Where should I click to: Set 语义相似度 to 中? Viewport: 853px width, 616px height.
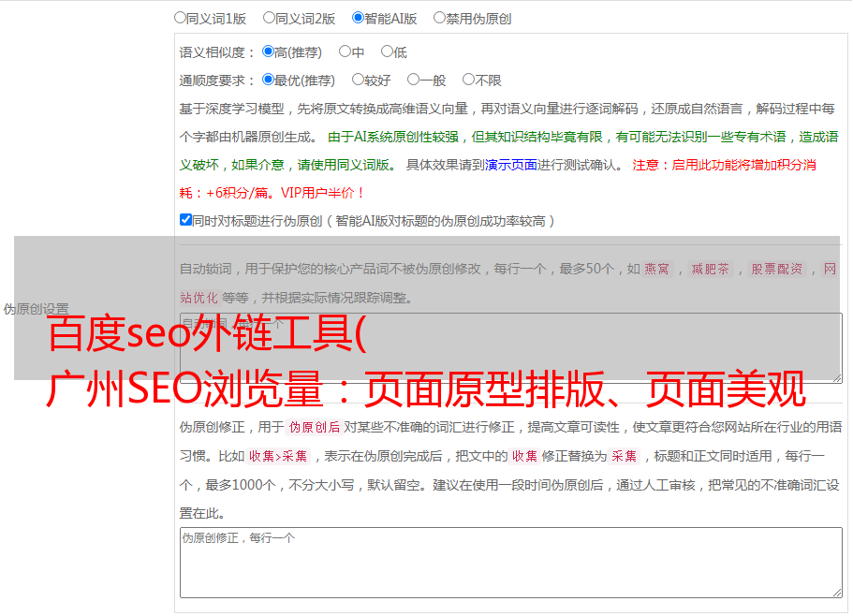click(x=345, y=51)
